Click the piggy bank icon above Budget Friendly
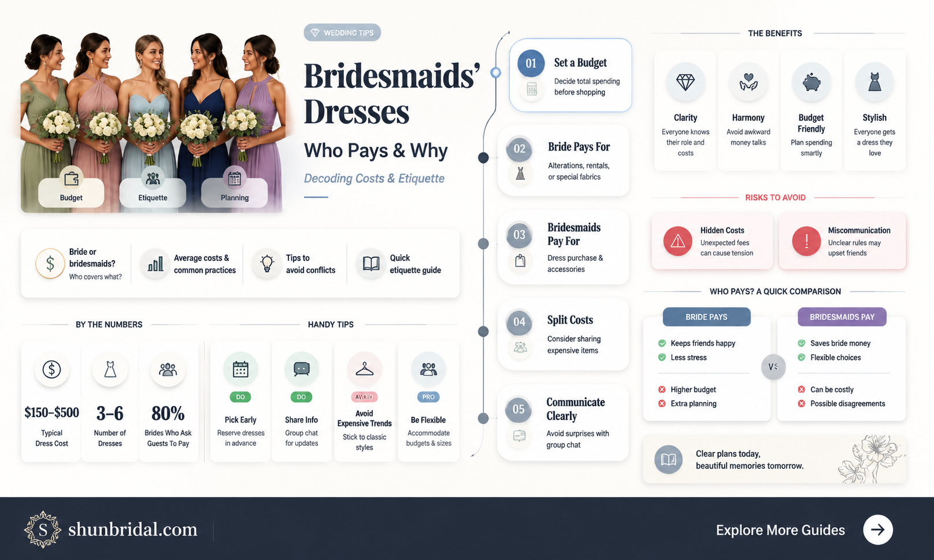 tap(811, 82)
